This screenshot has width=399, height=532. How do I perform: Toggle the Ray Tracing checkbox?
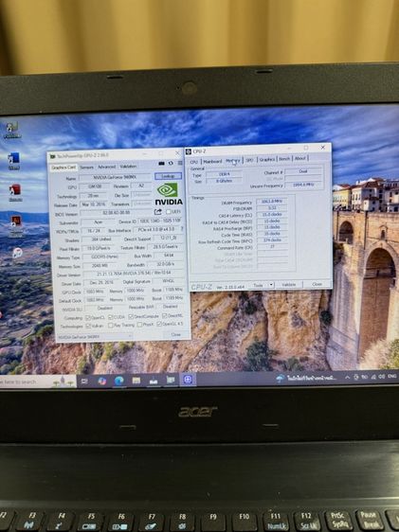(x=110, y=326)
